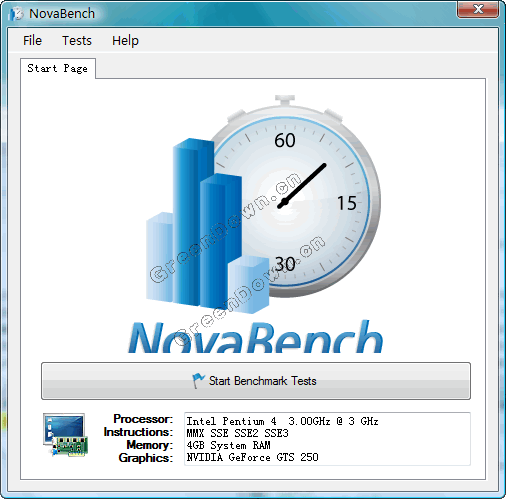Click the 4GB System RAM line
Image resolution: width=506 pixels, height=499 pixels.
coord(228,445)
